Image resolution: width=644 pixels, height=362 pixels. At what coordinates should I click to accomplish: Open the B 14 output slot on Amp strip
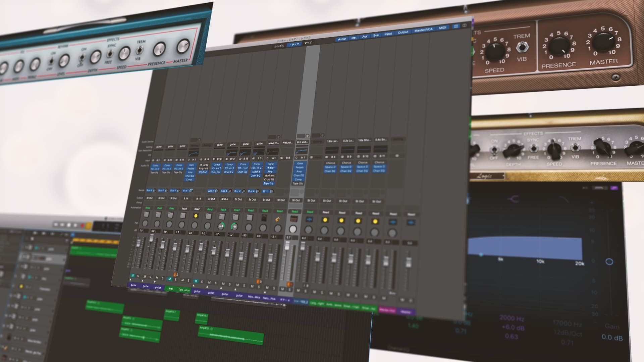tap(186, 198)
